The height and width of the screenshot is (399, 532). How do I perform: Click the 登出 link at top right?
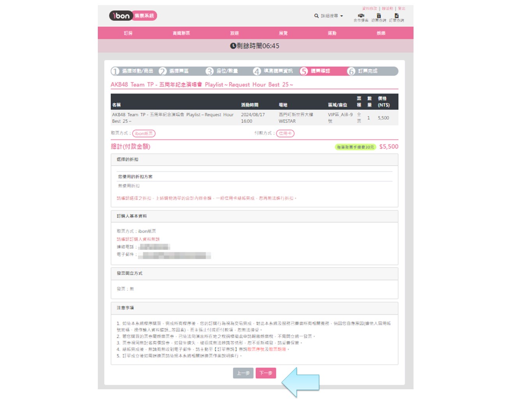click(x=401, y=8)
